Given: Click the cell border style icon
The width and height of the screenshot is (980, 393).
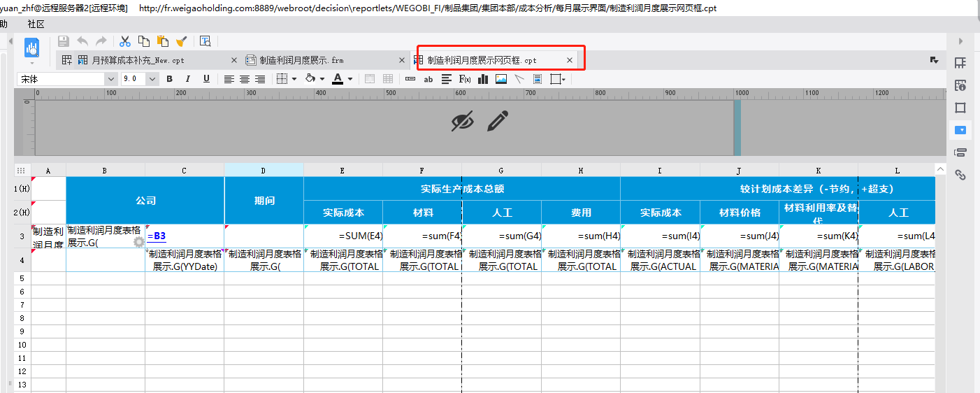Looking at the screenshot, I should click(282, 79).
